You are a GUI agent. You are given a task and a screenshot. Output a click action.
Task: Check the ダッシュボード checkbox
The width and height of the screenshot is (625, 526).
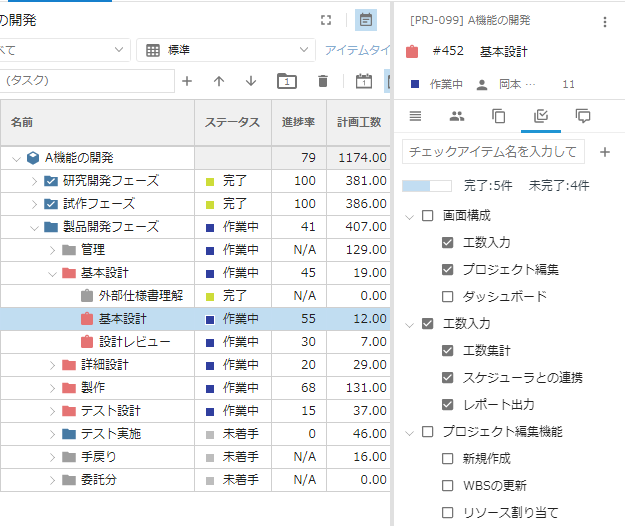[x=448, y=297]
